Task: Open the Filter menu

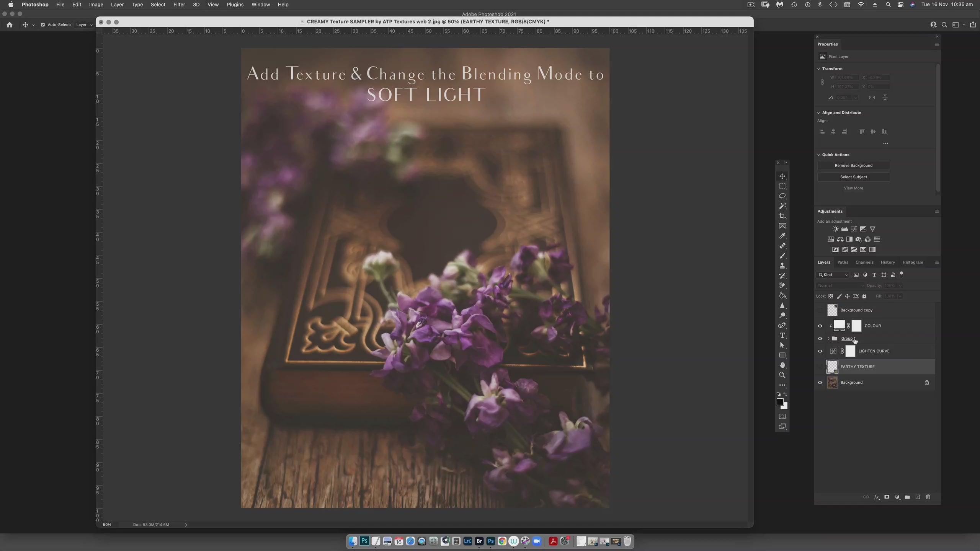Action: 179,5
